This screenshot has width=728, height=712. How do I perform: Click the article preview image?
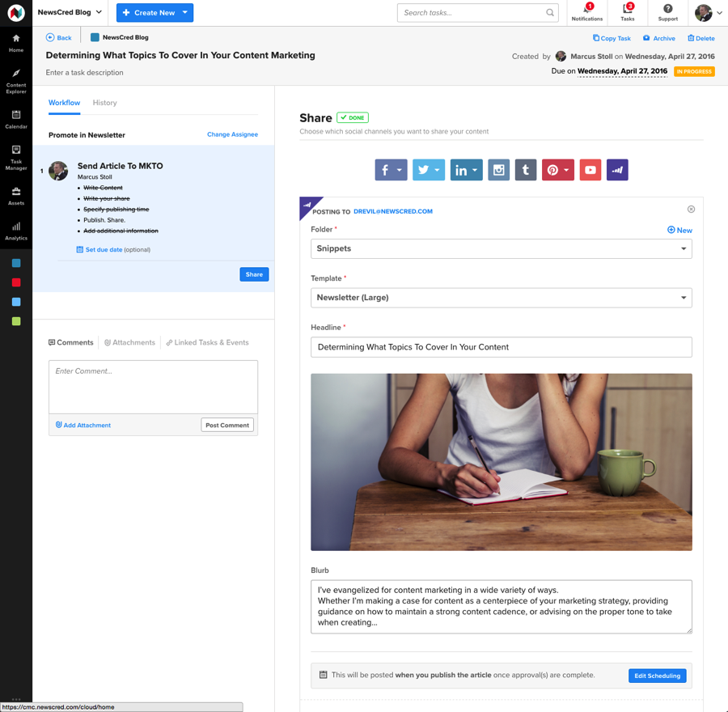(501, 462)
